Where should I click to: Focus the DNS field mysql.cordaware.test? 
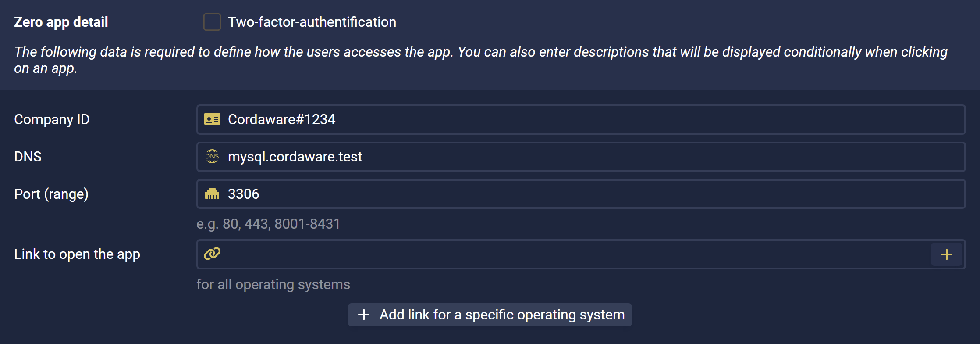tap(581, 157)
